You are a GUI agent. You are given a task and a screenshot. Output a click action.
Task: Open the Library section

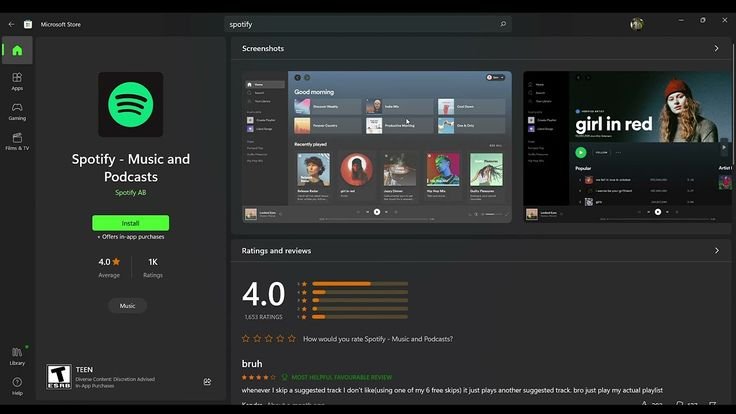(x=17, y=356)
